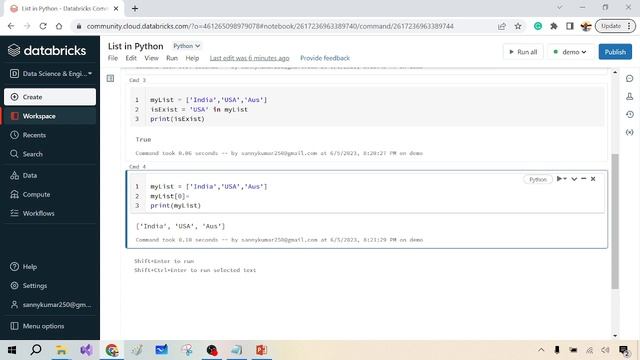Image resolution: width=640 pixels, height=360 pixels.
Task: Open the Edit menu
Action: [x=131, y=58]
